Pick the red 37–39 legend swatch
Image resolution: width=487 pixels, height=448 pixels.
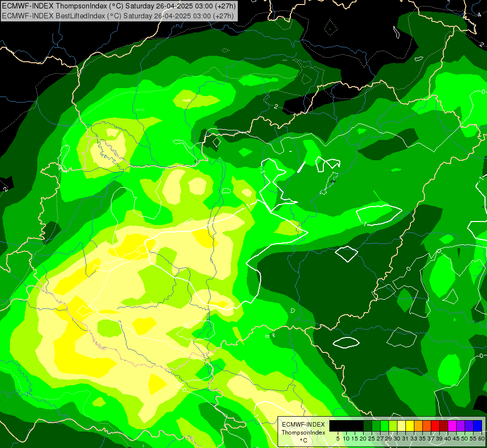pyautogui.click(x=435, y=426)
